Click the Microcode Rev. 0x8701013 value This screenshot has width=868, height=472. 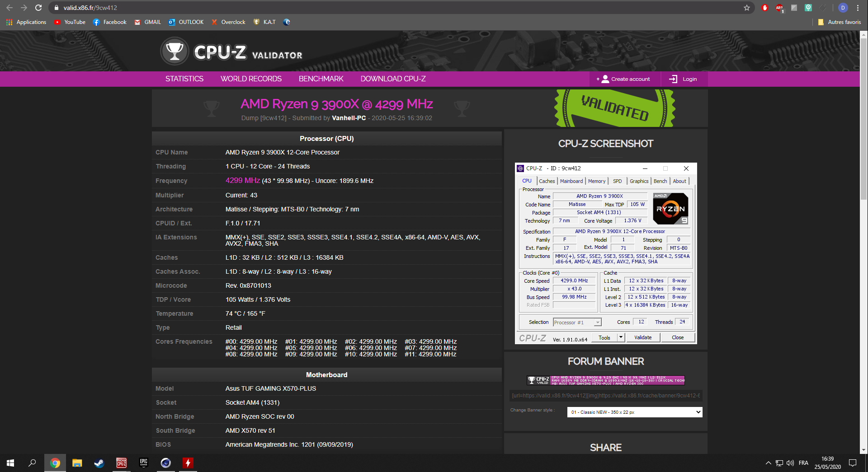248,285
